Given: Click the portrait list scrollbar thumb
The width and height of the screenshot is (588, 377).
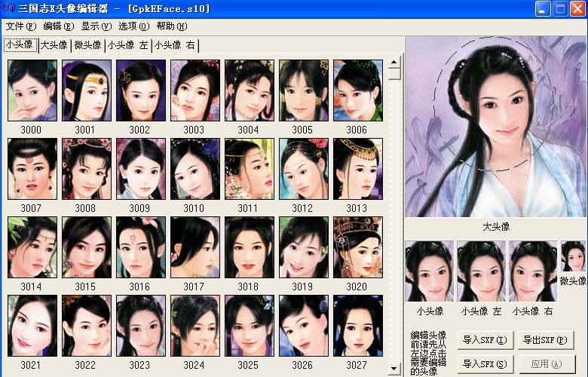Looking at the screenshot, I should pyautogui.click(x=394, y=74).
